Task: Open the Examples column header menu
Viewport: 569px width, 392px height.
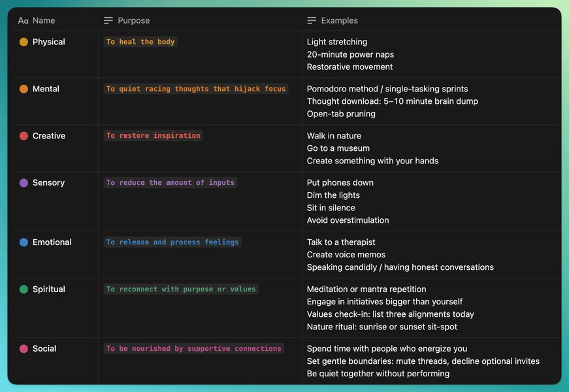Action: 338,21
